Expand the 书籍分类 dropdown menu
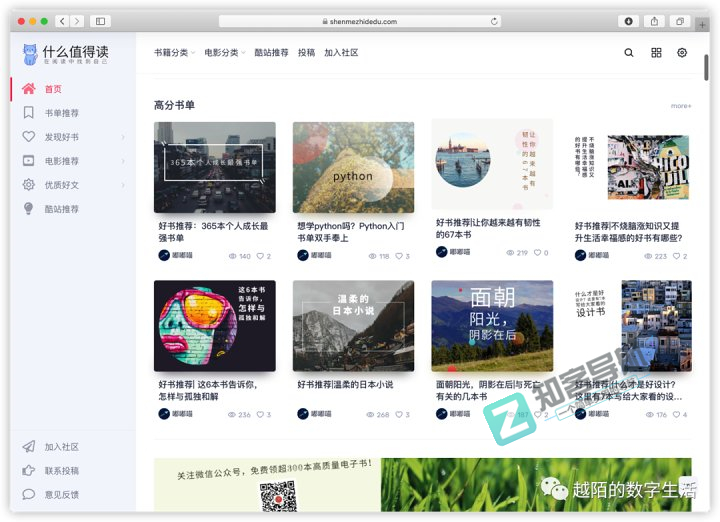Viewport: 720px width, 522px height. pos(174,53)
